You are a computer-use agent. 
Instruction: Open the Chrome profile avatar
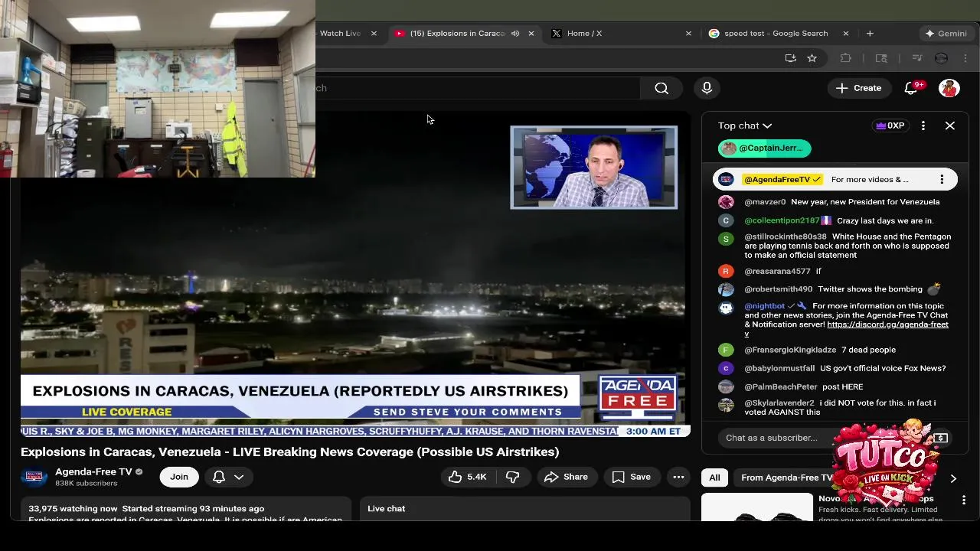[x=942, y=58]
